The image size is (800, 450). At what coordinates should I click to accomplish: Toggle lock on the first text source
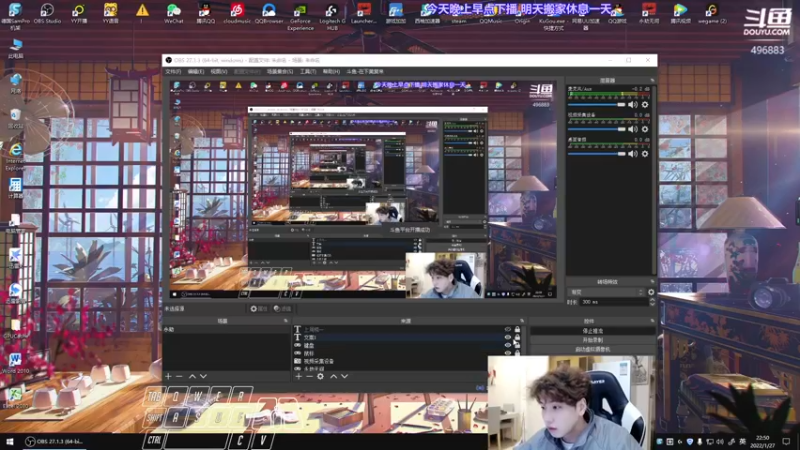tap(517, 330)
